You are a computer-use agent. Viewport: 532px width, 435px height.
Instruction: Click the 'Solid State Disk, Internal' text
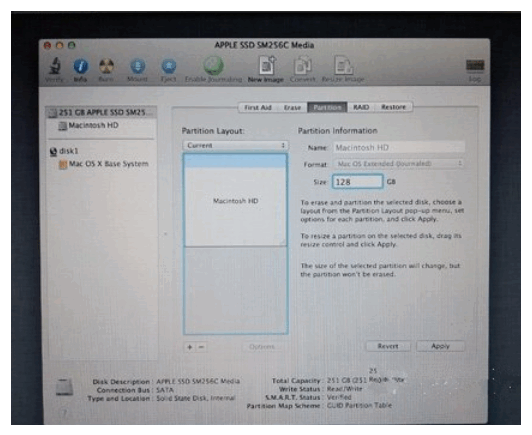[196, 398]
